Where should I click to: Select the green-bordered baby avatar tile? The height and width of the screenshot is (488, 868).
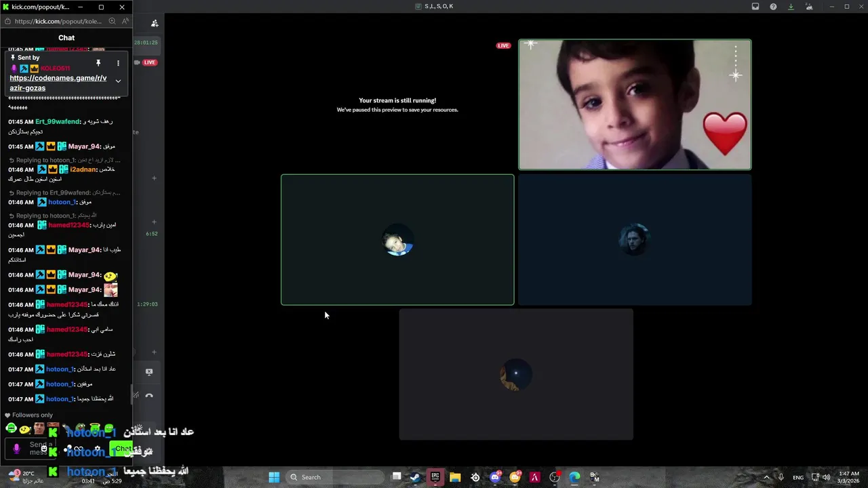(x=397, y=240)
